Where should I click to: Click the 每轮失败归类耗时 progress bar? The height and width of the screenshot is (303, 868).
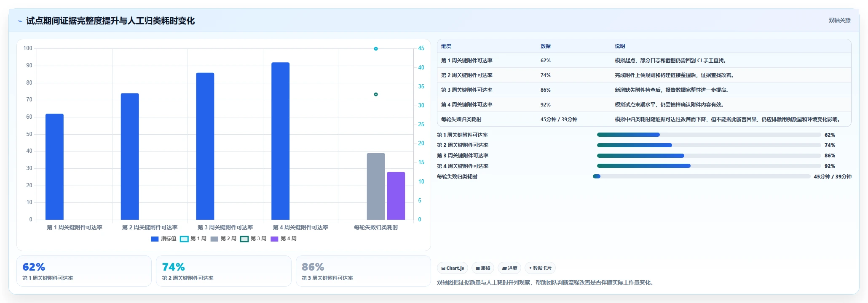tap(702, 176)
